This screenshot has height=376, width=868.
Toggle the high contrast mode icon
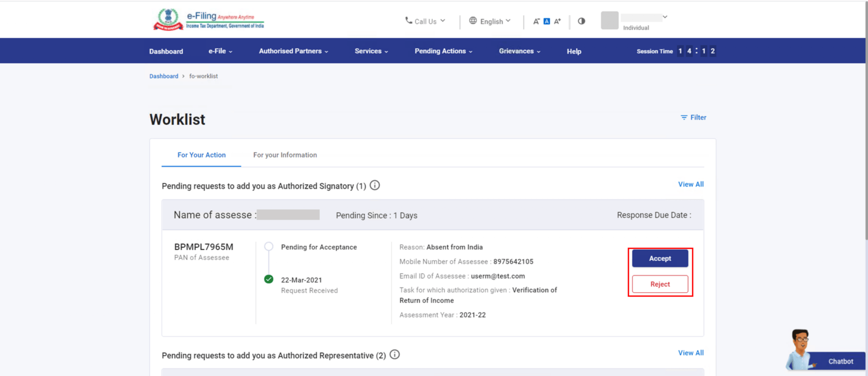(x=581, y=21)
